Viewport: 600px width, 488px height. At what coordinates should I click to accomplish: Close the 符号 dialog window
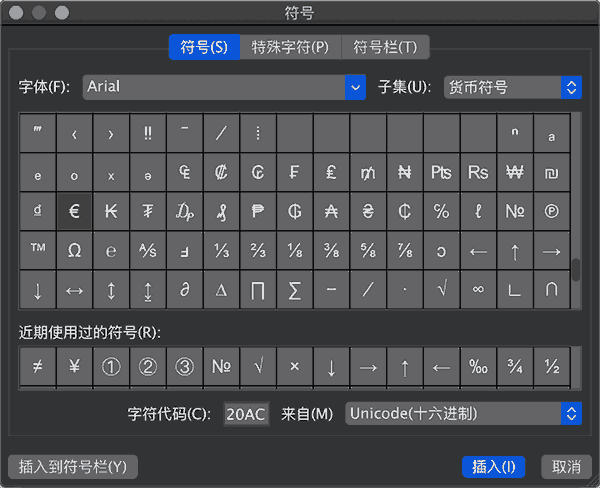pyautogui.click(x=16, y=13)
